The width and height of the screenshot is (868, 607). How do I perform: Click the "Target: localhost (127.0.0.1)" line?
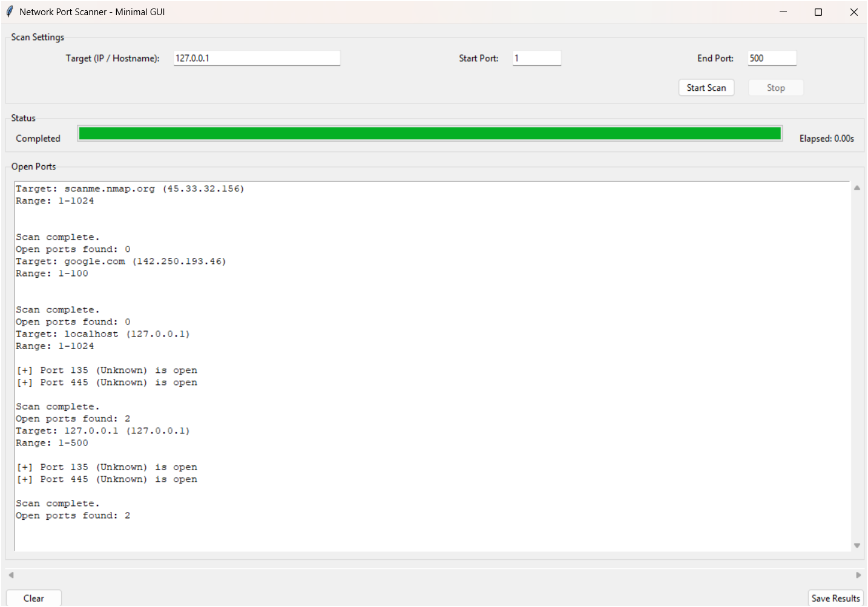pos(103,334)
